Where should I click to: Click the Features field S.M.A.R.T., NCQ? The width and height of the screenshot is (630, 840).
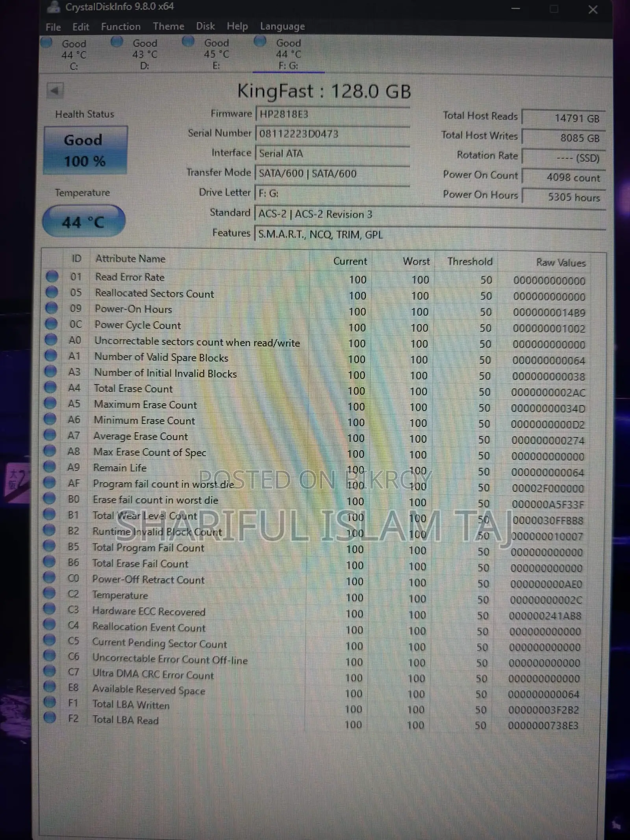[x=430, y=234]
